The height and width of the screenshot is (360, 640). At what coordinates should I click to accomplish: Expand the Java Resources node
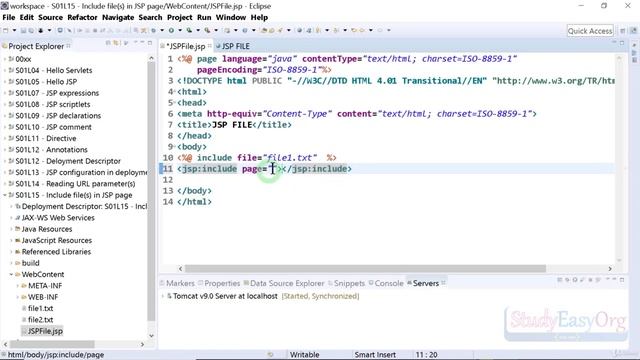(11, 229)
